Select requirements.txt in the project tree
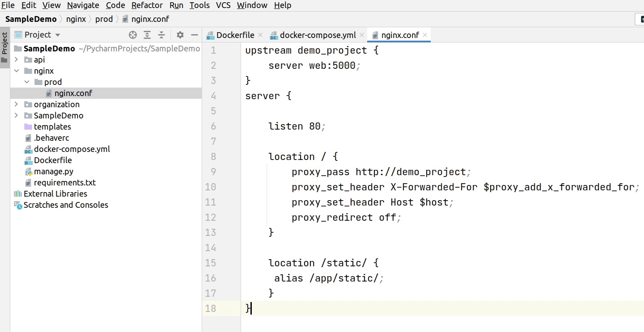Viewport: 644px width, 332px height. coord(64,182)
